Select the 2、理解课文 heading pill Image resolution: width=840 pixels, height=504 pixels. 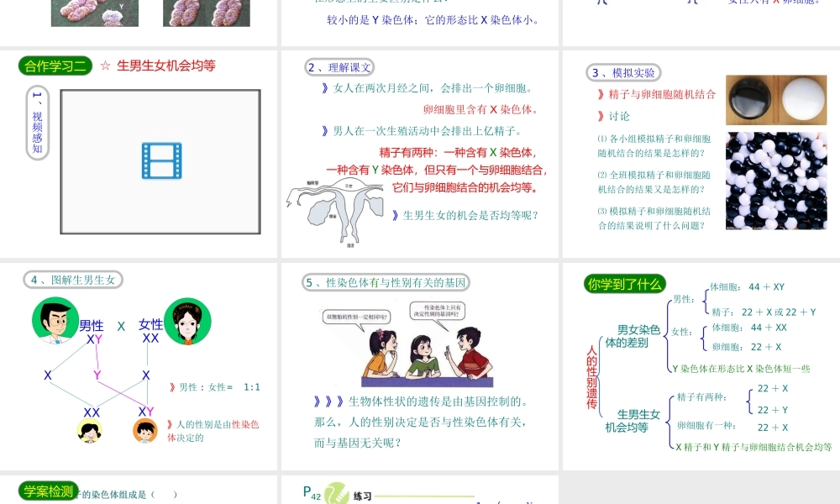(339, 67)
